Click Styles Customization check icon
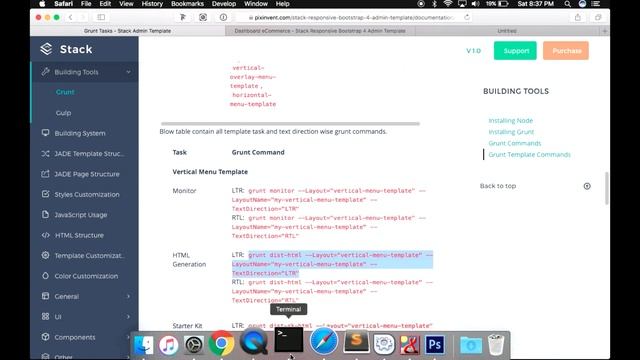640x360 pixels. pyautogui.click(x=45, y=194)
